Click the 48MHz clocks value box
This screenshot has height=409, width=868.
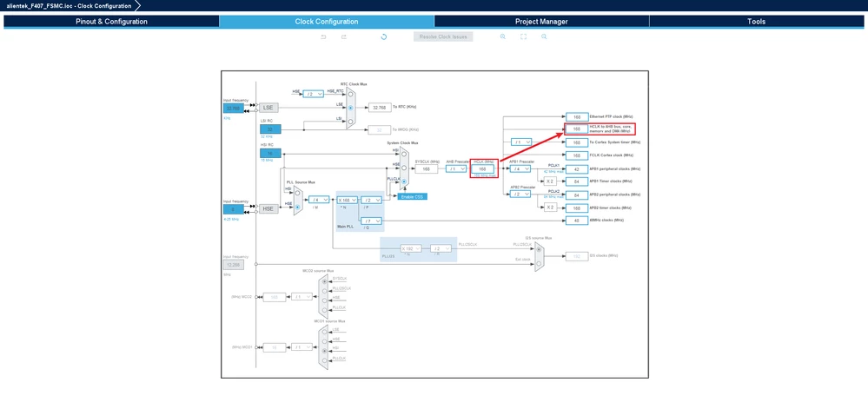click(577, 221)
